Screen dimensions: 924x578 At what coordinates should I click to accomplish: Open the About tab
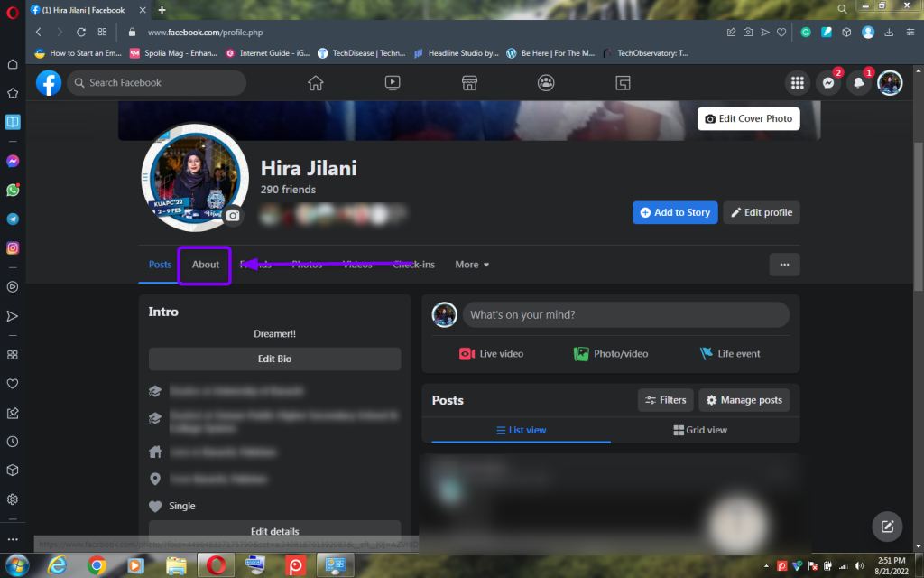(205, 265)
